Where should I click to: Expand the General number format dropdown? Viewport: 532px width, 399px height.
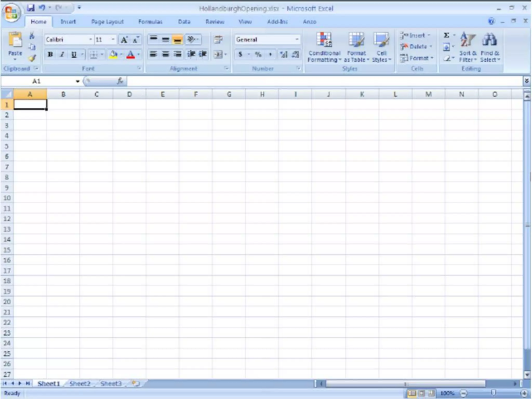(x=297, y=39)
